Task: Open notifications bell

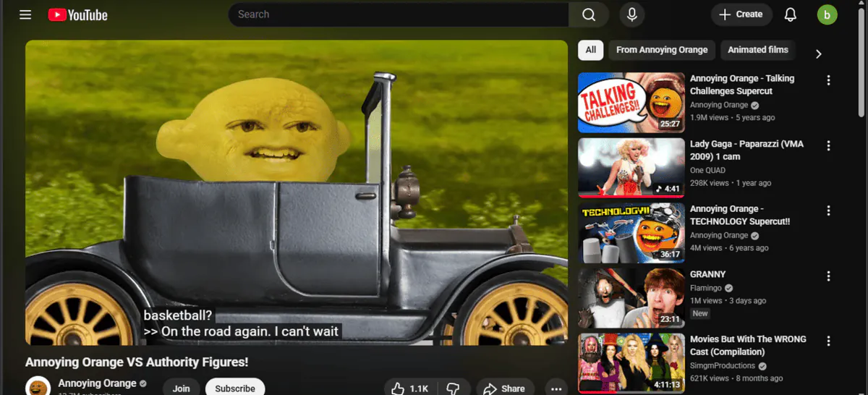Action: [x=791, y=14]
